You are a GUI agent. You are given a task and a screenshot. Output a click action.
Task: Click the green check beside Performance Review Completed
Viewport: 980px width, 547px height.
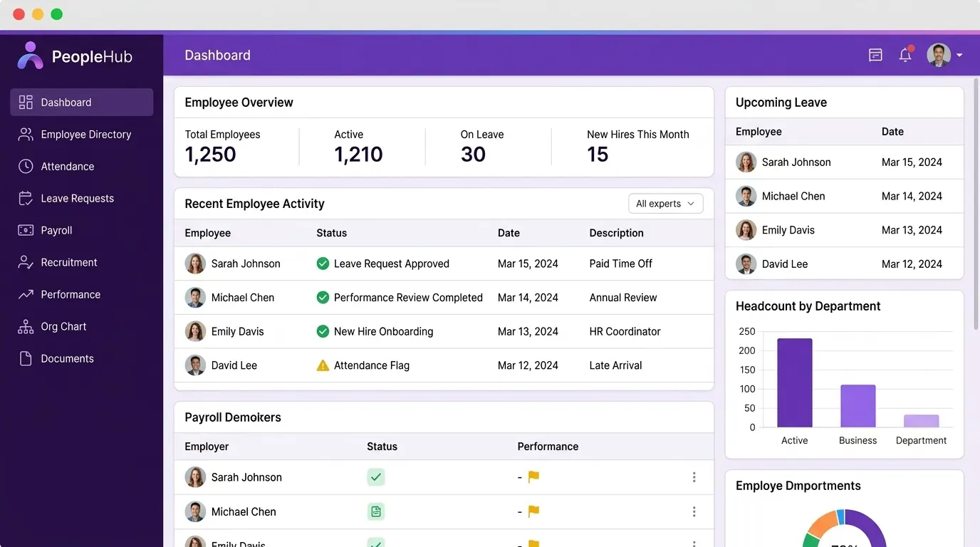click(x=323, y=297)
